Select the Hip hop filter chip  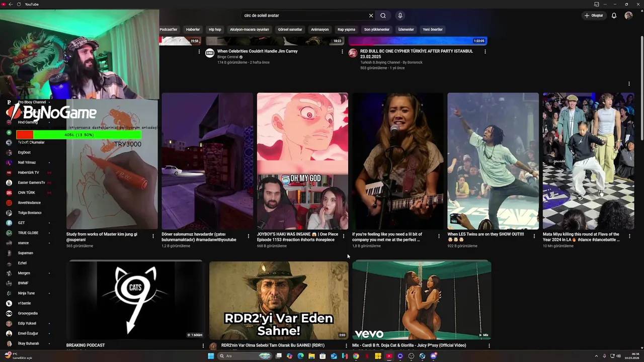[x=215, y=29]
